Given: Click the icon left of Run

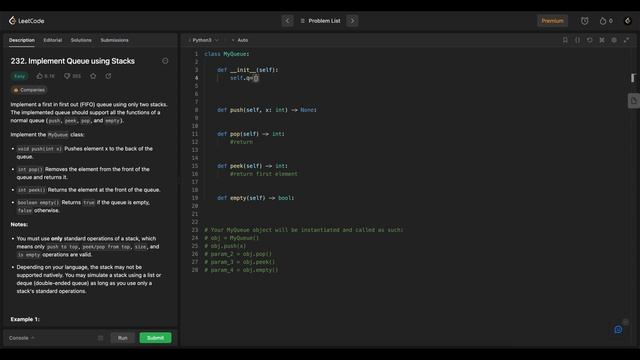Looking at the screenshot, I should pyautogui.click(x=100, y=338).
